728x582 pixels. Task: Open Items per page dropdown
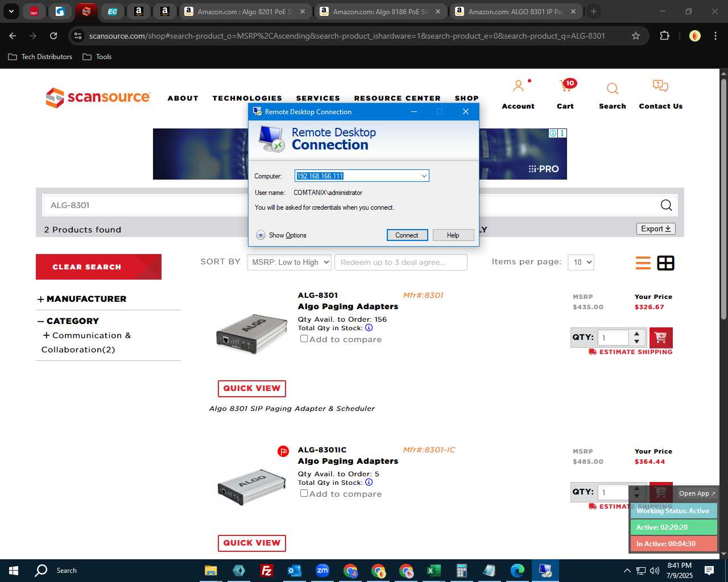581,262
